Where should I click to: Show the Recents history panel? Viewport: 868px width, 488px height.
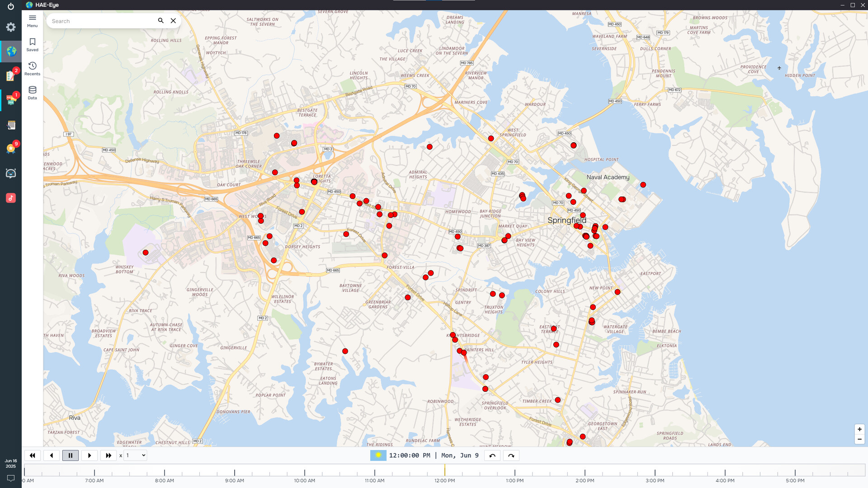(x=33, y=68)
